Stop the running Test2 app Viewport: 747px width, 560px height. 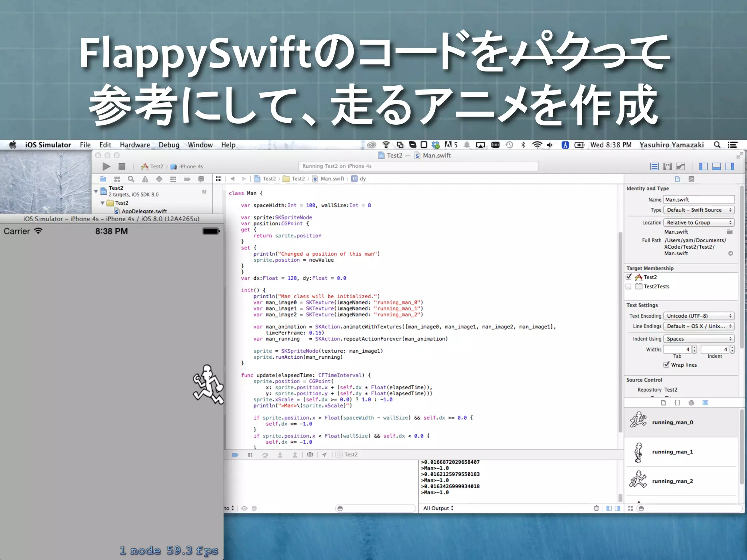[x=122, y=167]
